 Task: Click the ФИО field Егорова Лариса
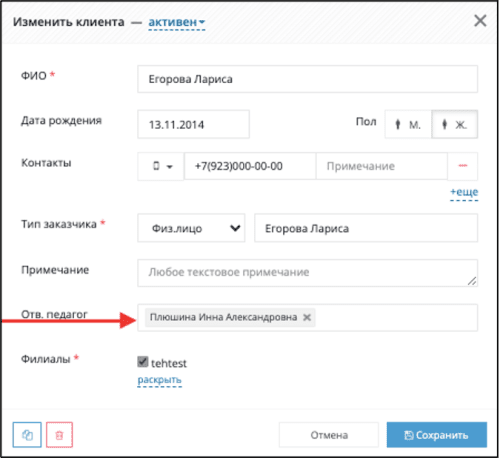[x=307, y=79]
